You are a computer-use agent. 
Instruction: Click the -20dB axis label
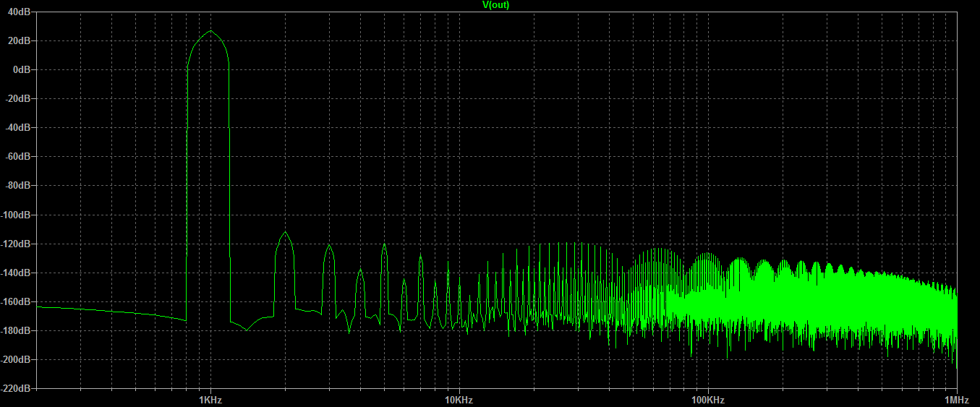[18, 98]
